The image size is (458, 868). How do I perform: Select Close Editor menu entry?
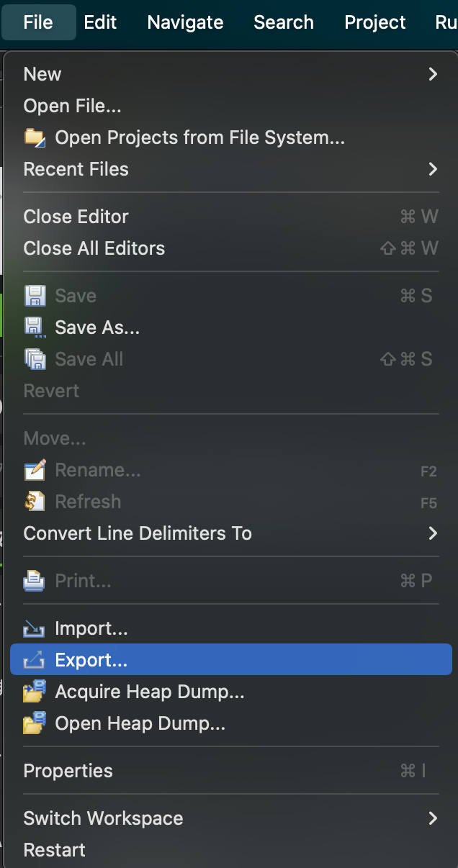pyautogui.click(x=76, y=217)
